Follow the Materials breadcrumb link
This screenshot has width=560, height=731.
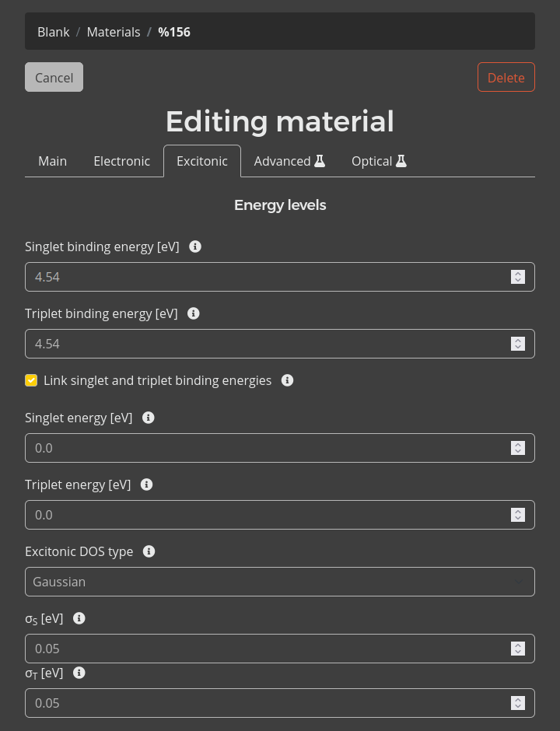point(114,32)
